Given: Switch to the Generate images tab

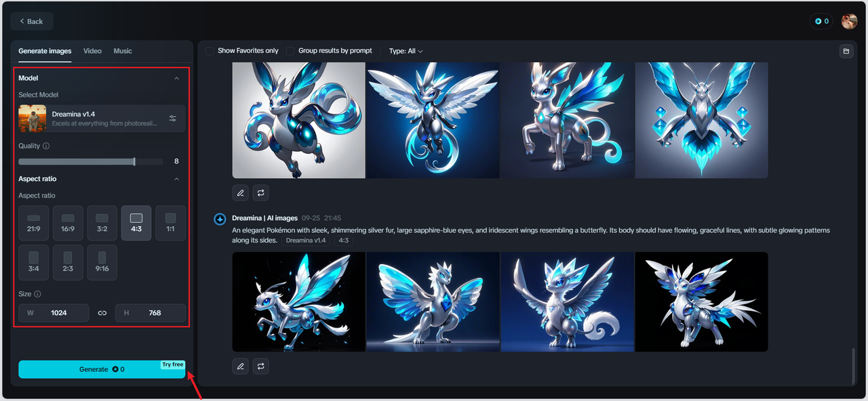Looking at the screenshot, I should pos(45,51).
